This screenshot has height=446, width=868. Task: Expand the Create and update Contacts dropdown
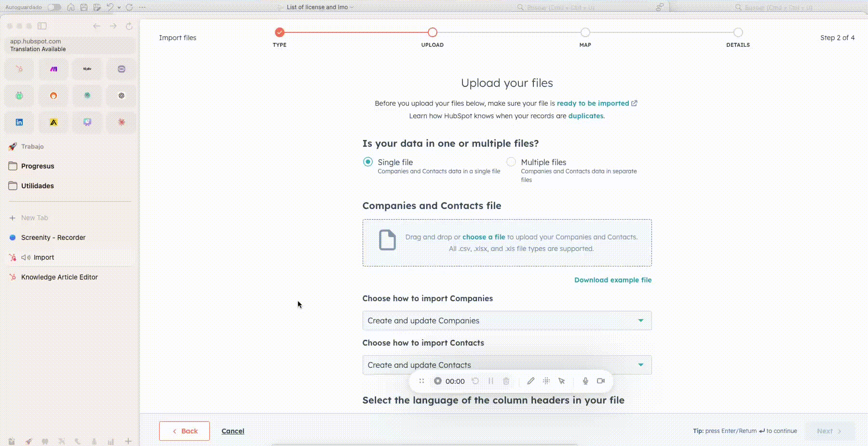coord(506,364)
